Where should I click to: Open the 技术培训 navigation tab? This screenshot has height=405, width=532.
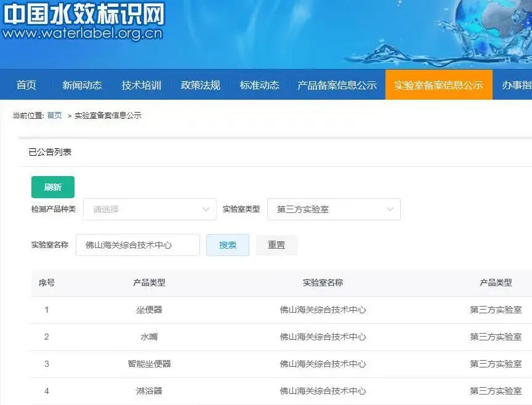(x=141, y=85)
